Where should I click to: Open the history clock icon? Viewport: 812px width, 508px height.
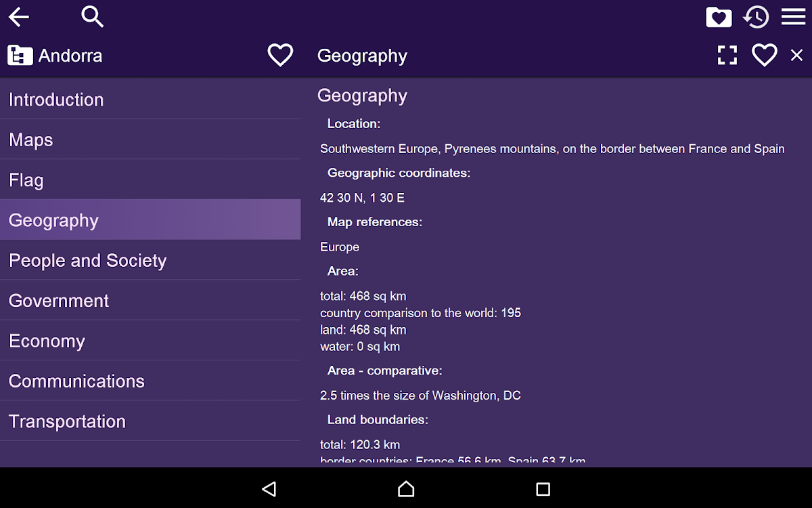756,17
